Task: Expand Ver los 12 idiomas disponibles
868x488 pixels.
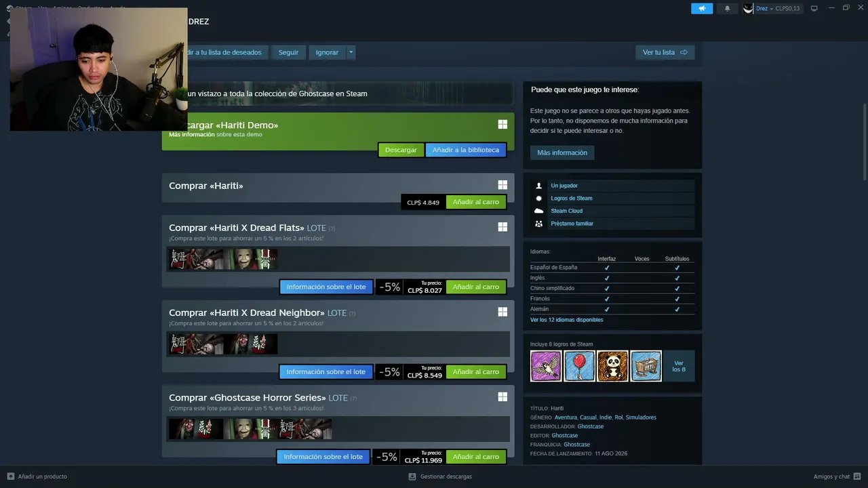Action: tap(566, 320)
